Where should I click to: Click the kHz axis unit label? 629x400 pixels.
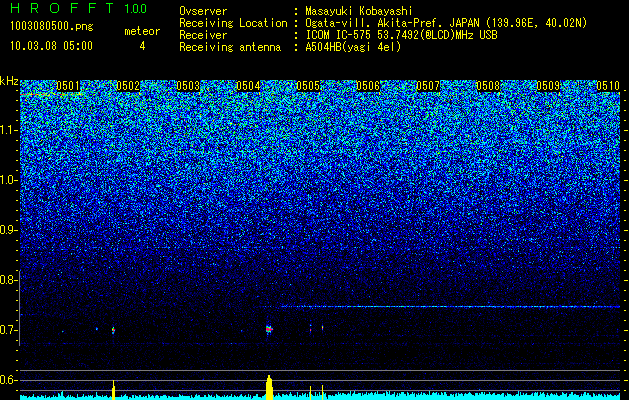(x=9, y=81)
